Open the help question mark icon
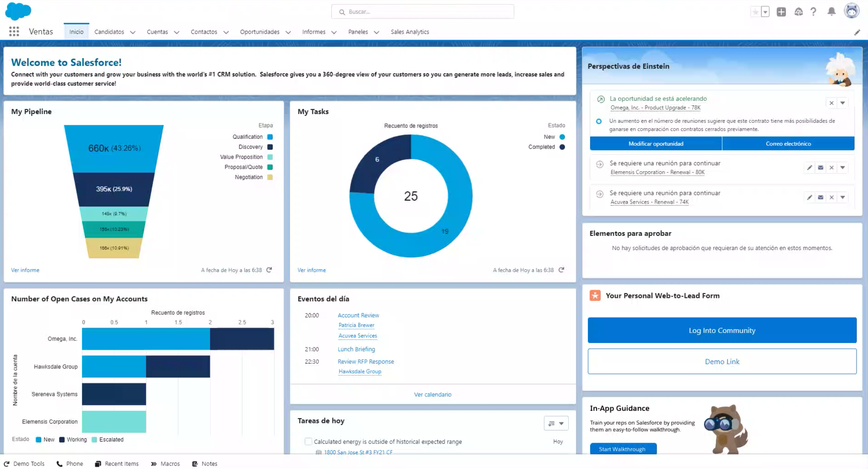 pos(813,12)
